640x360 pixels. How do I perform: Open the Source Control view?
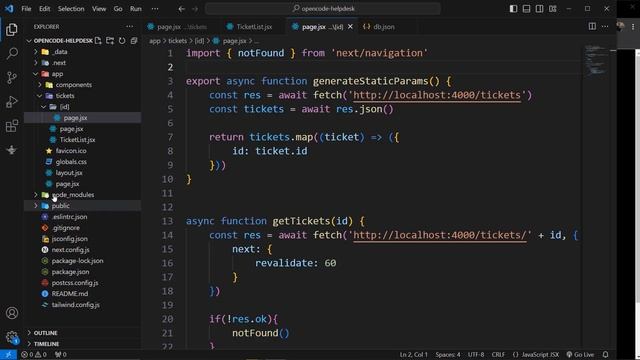pyautogui.click(x=12, y=78)
